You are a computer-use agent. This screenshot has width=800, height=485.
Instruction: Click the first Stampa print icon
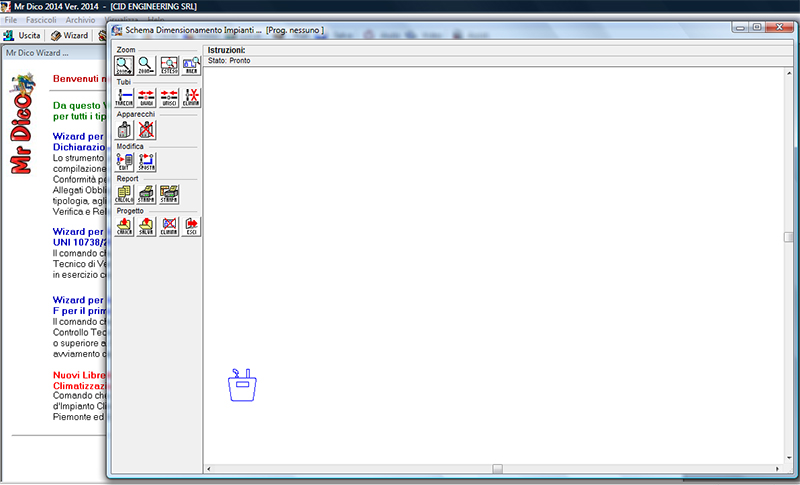pyautogui.click(x=147, y=194)
